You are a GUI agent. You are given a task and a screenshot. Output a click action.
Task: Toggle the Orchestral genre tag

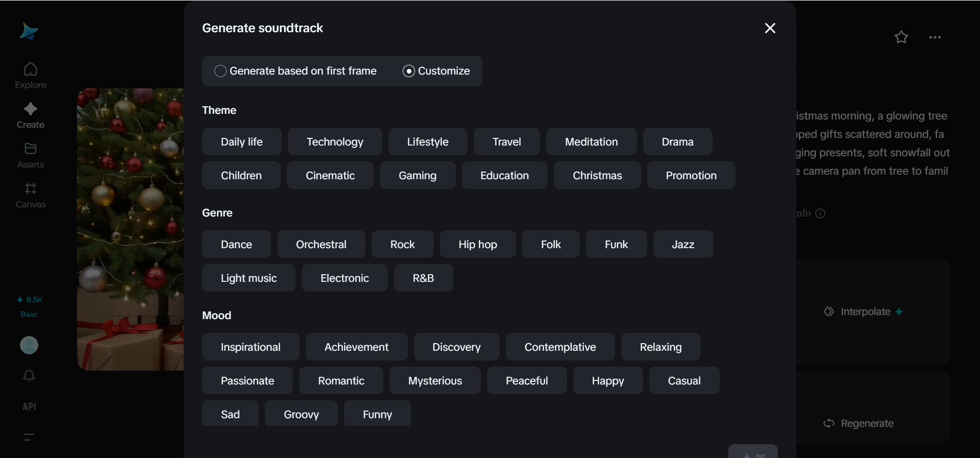pyautogui.click(x=321, y=245)
